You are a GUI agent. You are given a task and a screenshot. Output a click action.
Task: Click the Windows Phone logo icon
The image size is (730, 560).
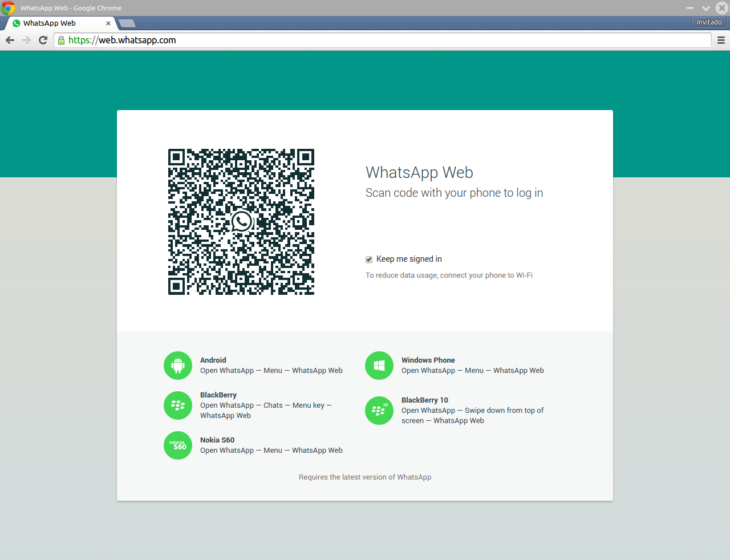click(379, 366)
